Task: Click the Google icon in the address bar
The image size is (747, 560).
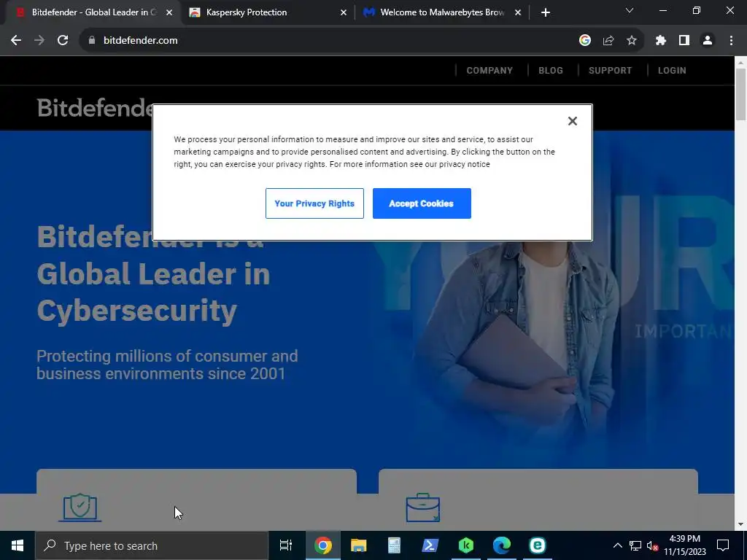Action: (585, 41)
